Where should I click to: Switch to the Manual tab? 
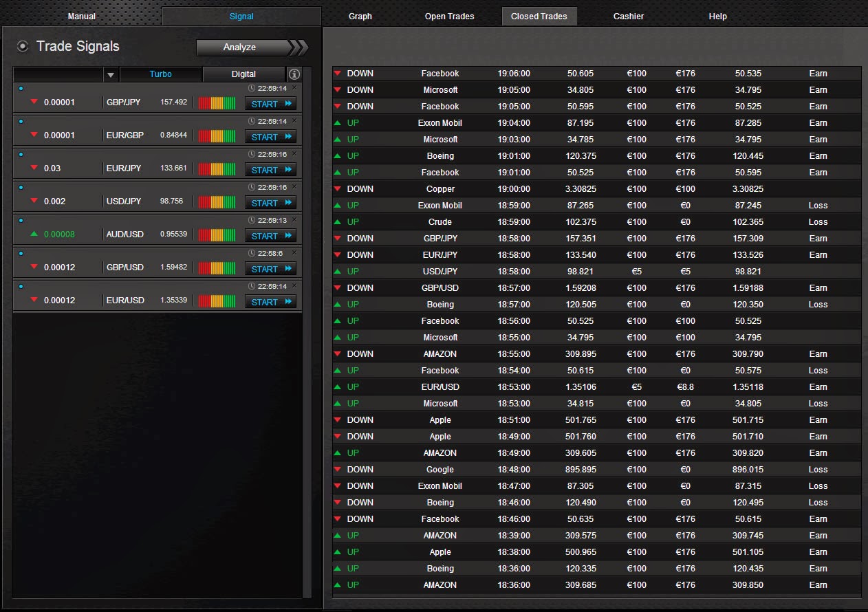tap(82, 16)
